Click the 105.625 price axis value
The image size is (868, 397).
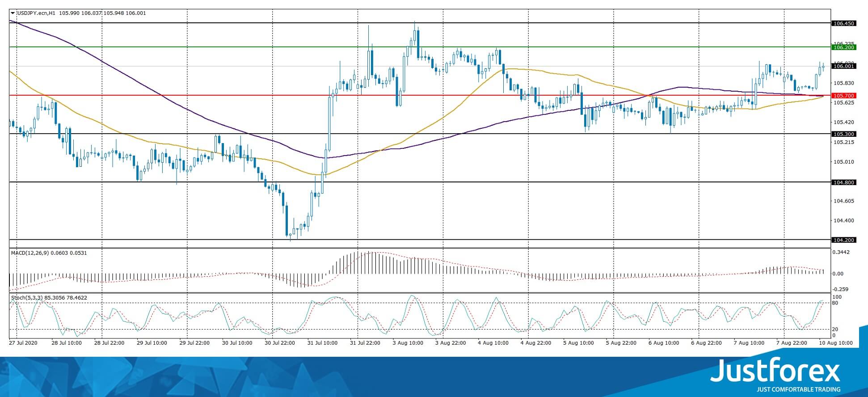point(843,103)
